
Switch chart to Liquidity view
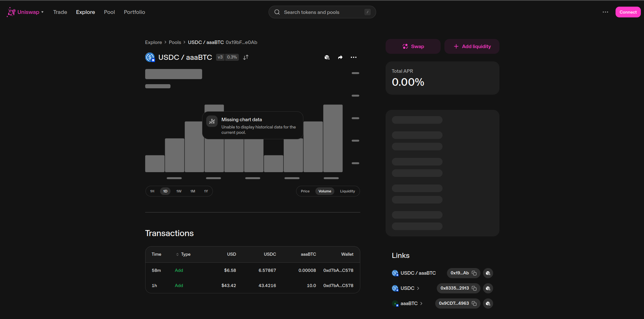tap(347, 191)
